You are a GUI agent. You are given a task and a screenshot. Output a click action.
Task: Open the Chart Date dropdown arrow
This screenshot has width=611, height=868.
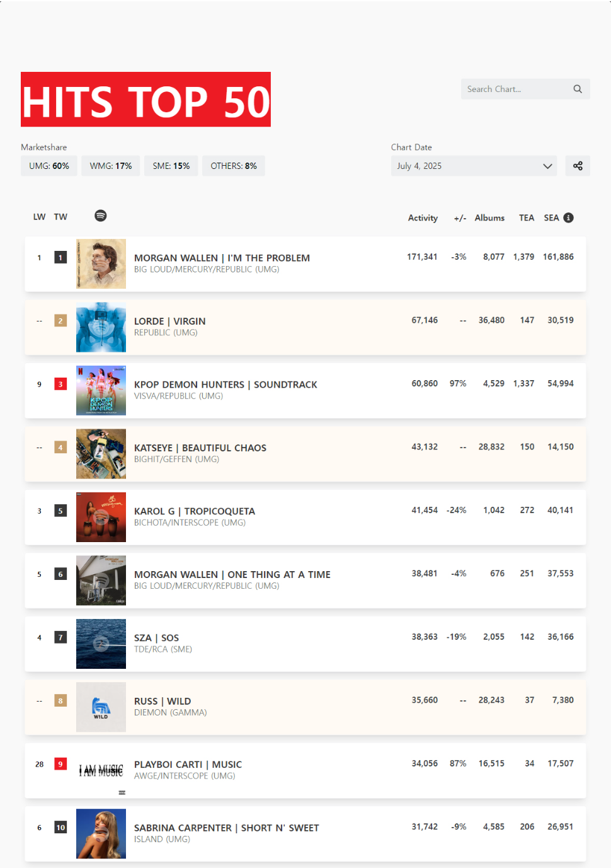pos(547,166)
